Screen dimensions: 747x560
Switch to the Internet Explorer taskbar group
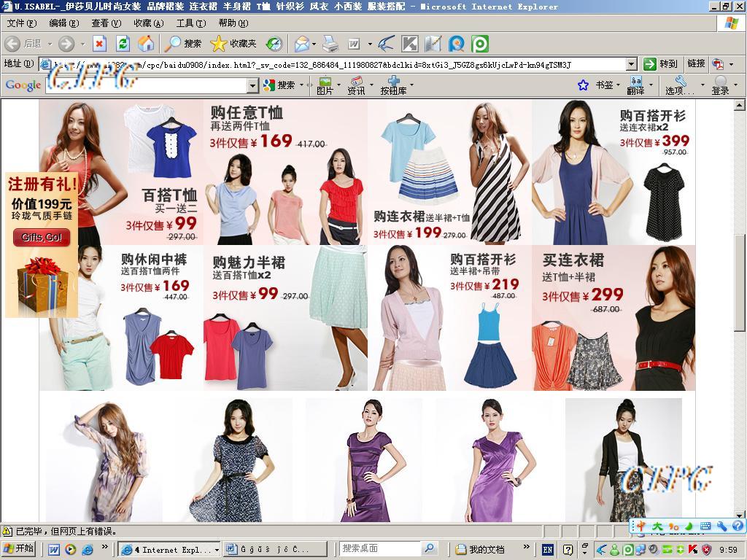pyautogui.click(x=169, y=550)
